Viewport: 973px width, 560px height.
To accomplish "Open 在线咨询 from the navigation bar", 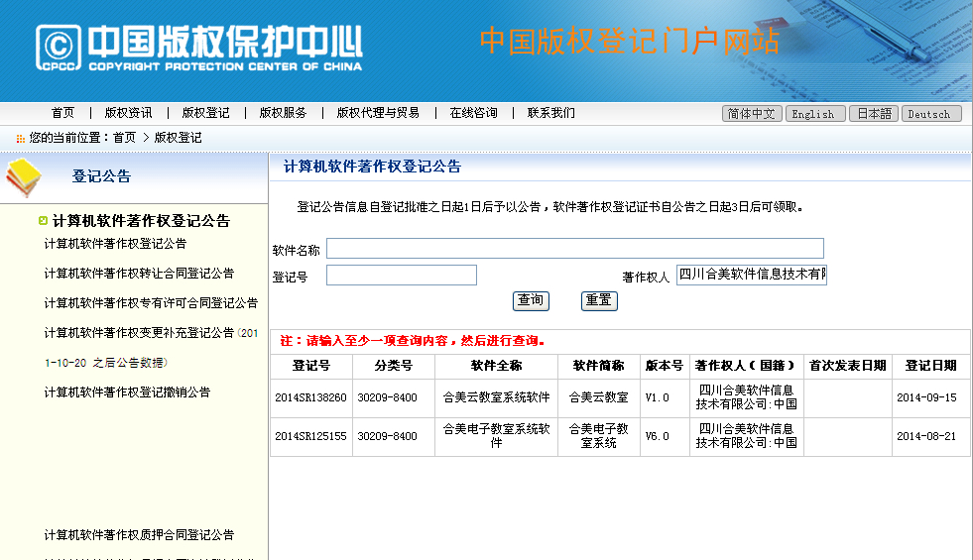I will click(473, 113).
